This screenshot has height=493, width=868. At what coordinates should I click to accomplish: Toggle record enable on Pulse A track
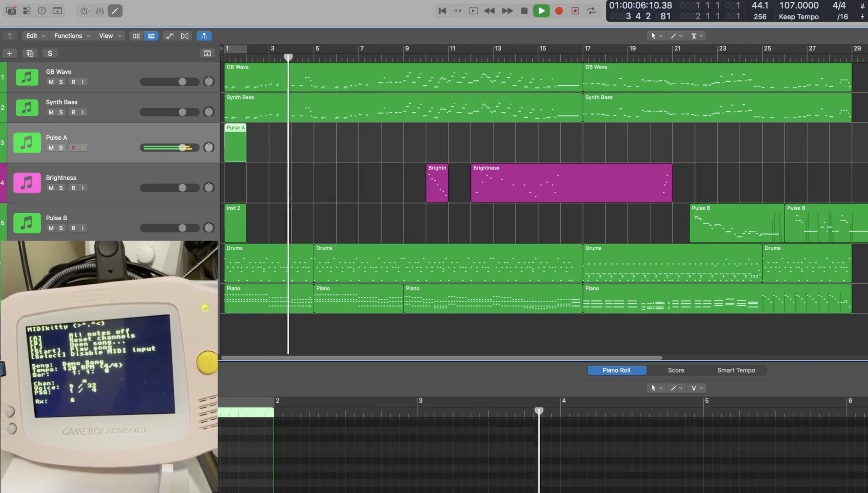tap(73, 148)
